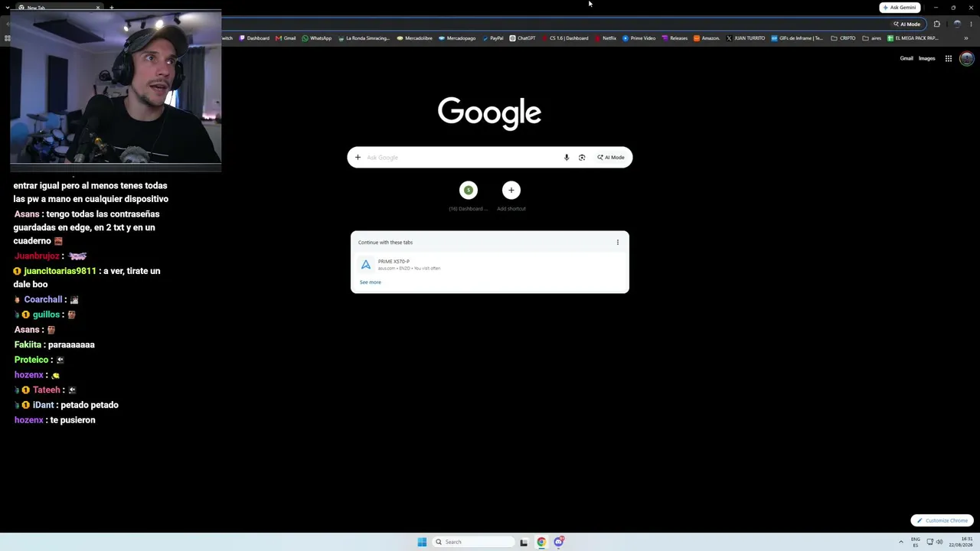Click the plus icon inside the search box
The width and height of the screenshot is (980, 551).
click(x=358, y=158)
